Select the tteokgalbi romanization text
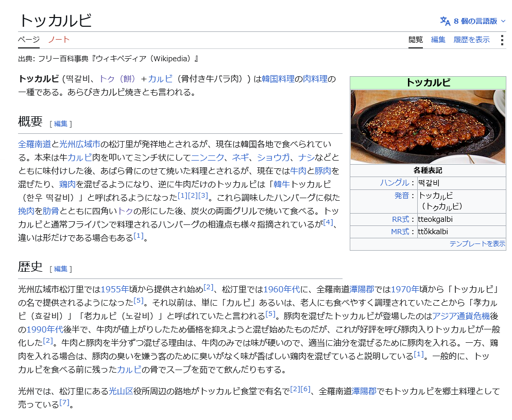 (435, 219)
